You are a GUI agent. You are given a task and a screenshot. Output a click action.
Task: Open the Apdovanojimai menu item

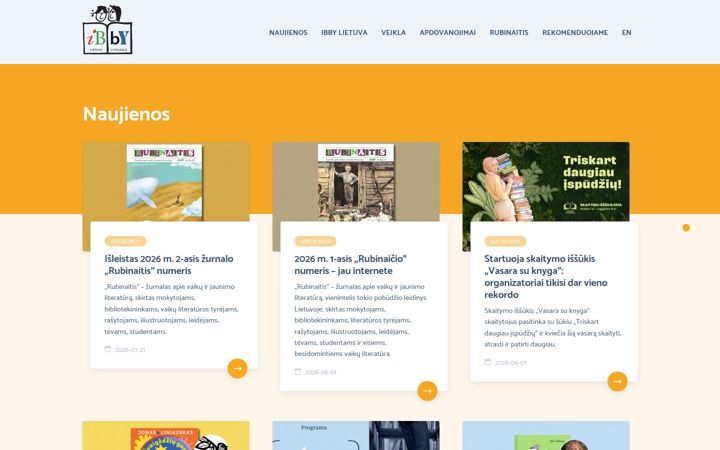448,33
